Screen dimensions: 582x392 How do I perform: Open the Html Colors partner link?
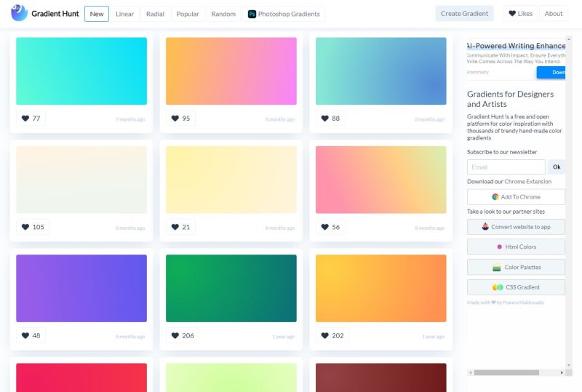(516, 247)
